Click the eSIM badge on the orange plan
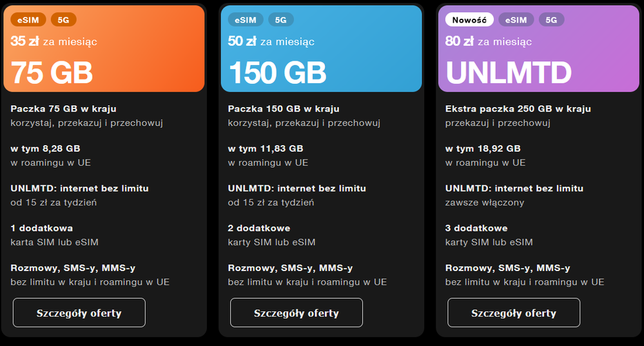This screenshot has width=644, height=346. [28, 20]
